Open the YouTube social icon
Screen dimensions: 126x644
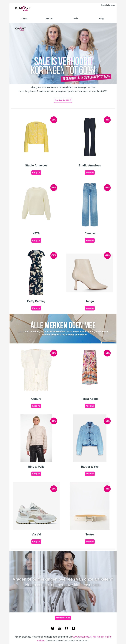click(60, 628)
